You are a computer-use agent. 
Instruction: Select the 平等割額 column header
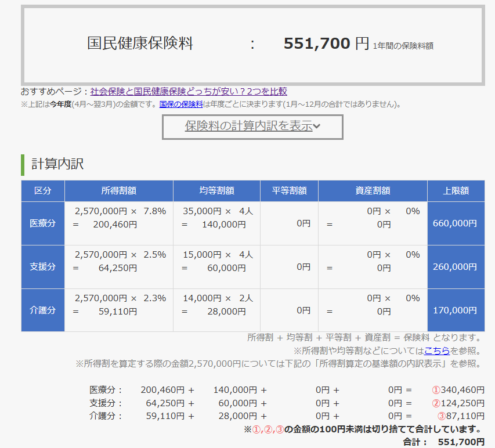[289, 191]
